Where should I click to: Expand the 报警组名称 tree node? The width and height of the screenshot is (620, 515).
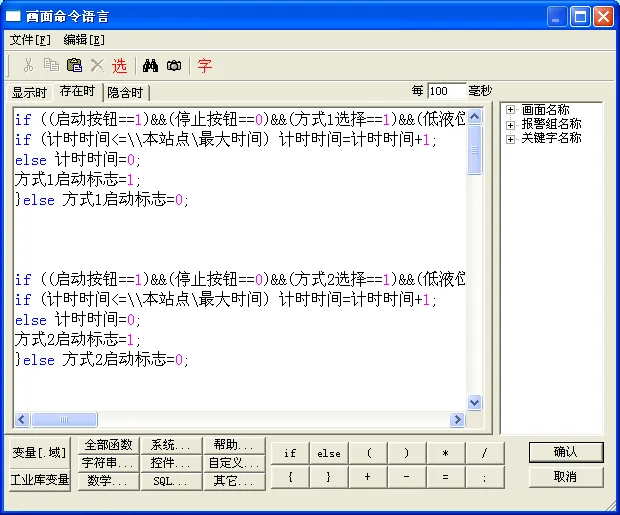(x=510, y=125)
